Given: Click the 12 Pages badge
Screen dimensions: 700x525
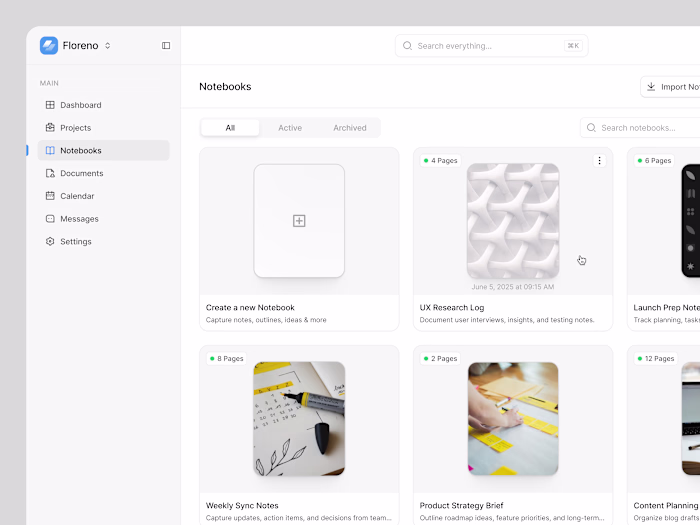Looking at the screenshot, I should tap(656, 358).
